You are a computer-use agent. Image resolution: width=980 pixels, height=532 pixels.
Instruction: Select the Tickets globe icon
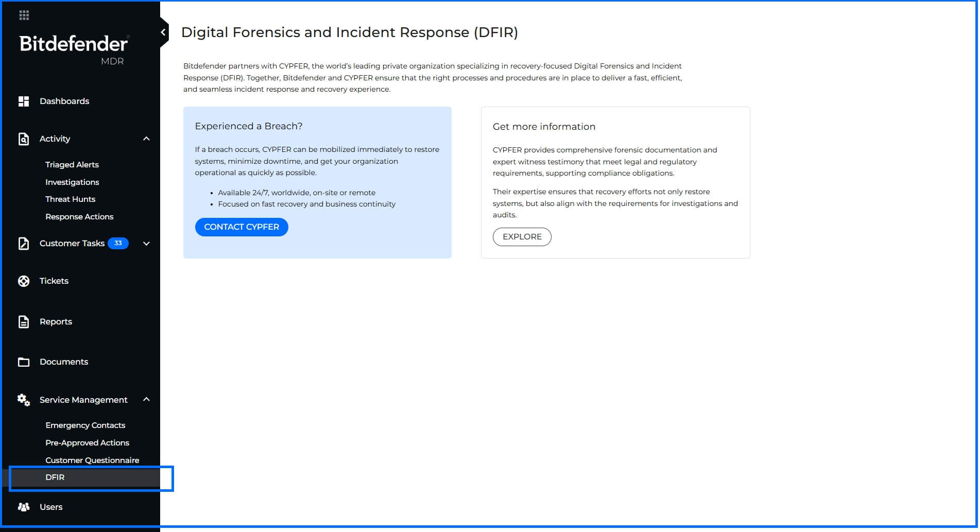coord(24,281)
